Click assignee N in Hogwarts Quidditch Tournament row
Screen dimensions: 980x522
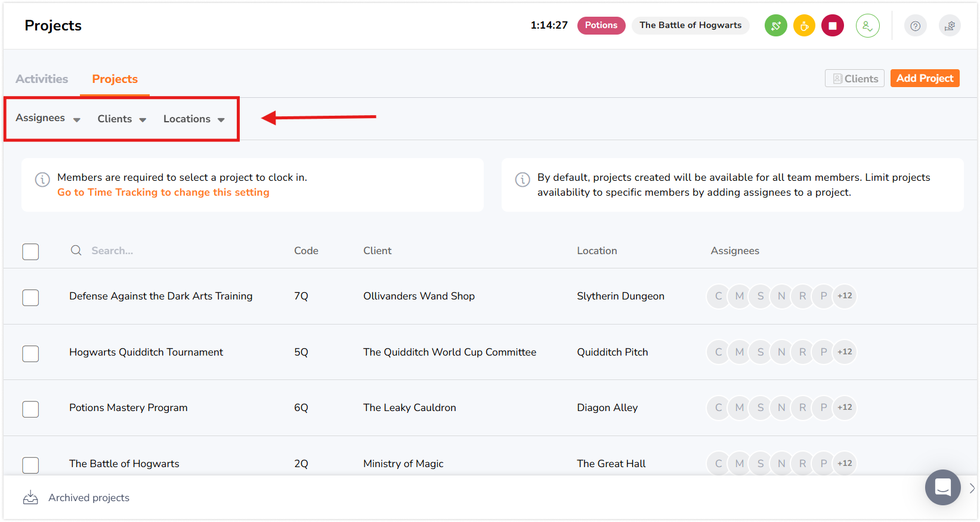click(x=781, y=352)
